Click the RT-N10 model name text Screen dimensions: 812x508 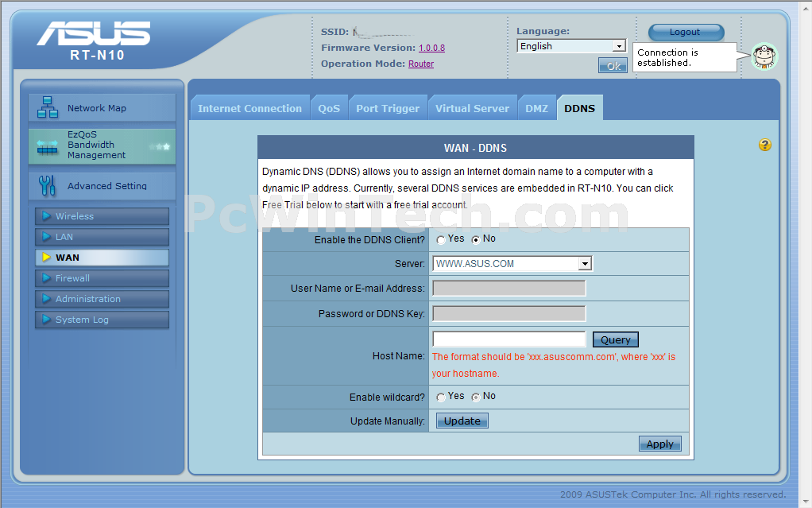tap(98, 55)
